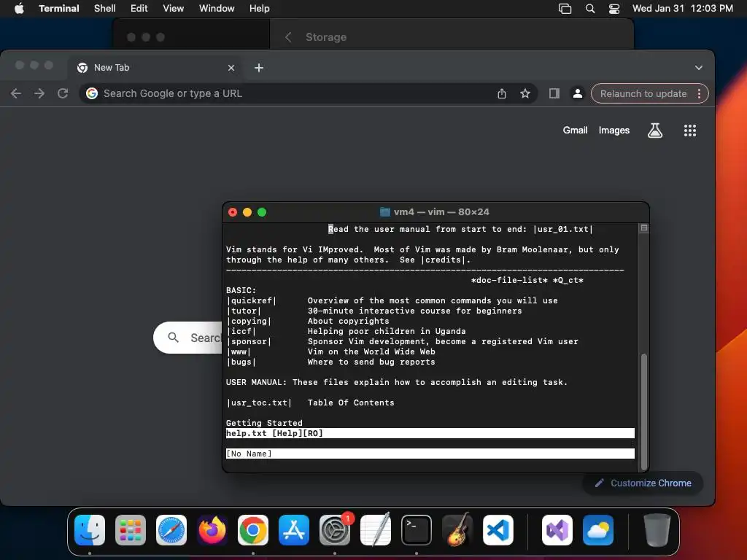The image size is (747, 560).
Task: Open Control Center in the menu bar
Action: click(614, 9)
